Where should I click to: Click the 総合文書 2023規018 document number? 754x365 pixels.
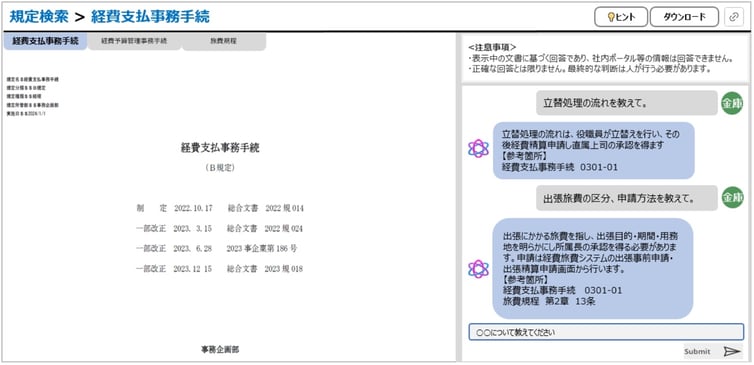click(x=265, y=269)
